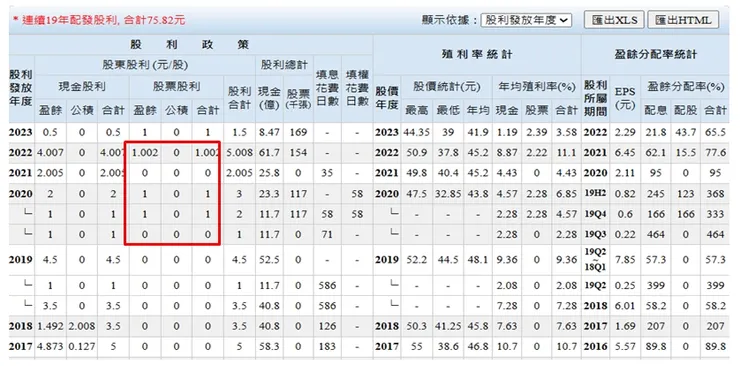Click the 1.002 earnings stock dividend cell
Image resolution: width=740 pixels, height=366 pixels.
pyautogui.click(x=145, y=153)
